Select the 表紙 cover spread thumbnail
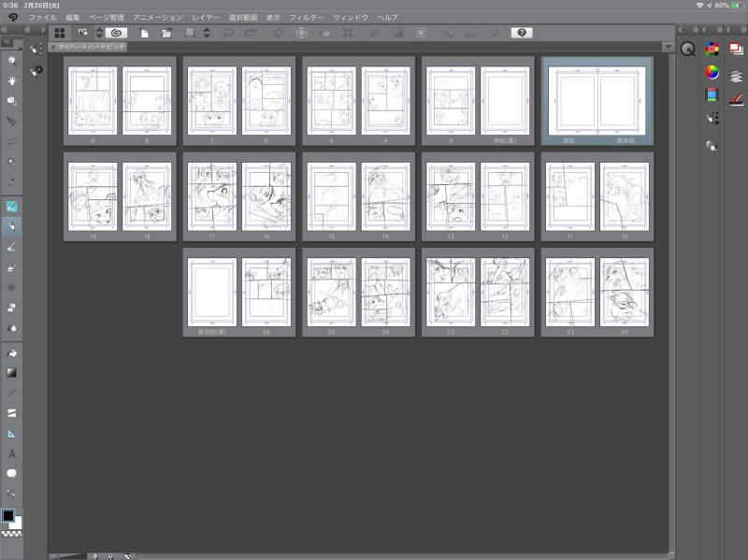The width and height of the screenshot is (748, 560). (x=597, y=101)
